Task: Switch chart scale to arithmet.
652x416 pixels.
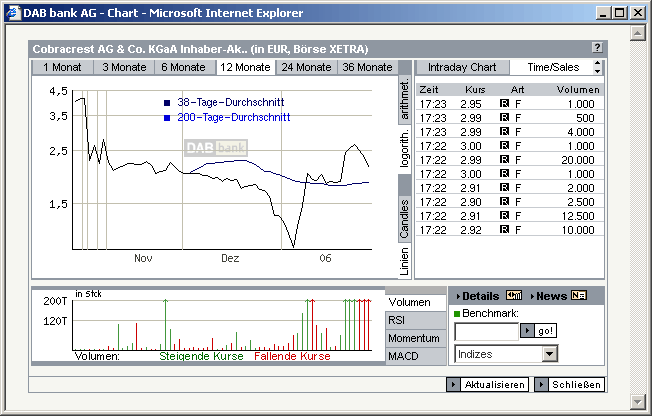Action: [405, 98]
